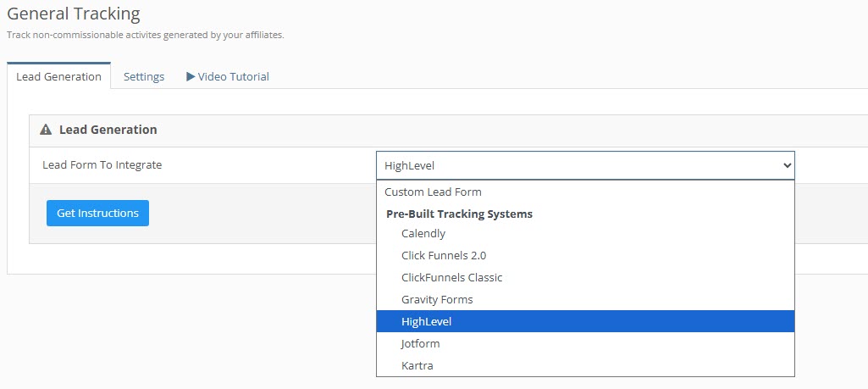Select Kartra option
868x389 pixels.
(585, 366)
